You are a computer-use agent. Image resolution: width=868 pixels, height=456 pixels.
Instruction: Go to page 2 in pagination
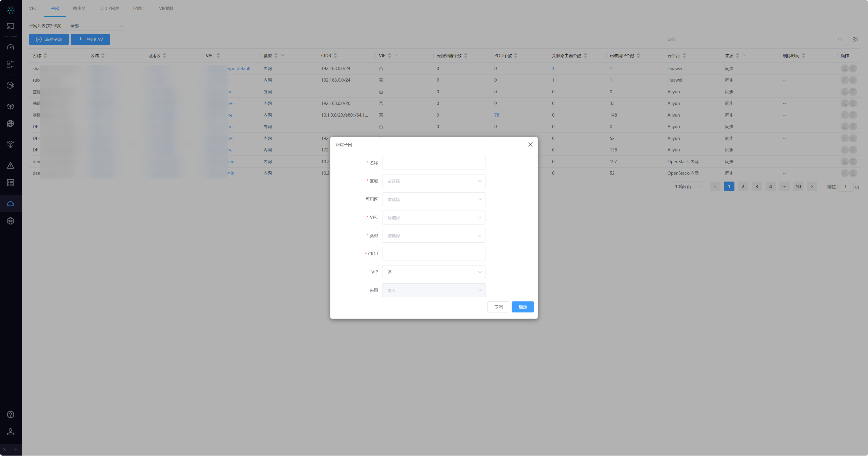pos(743,187)
